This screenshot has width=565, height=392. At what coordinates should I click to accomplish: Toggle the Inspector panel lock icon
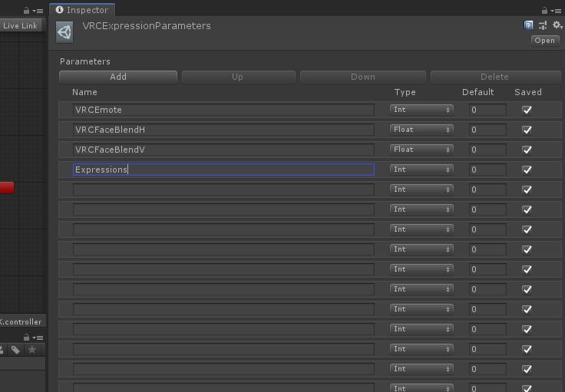coord(544,11)
